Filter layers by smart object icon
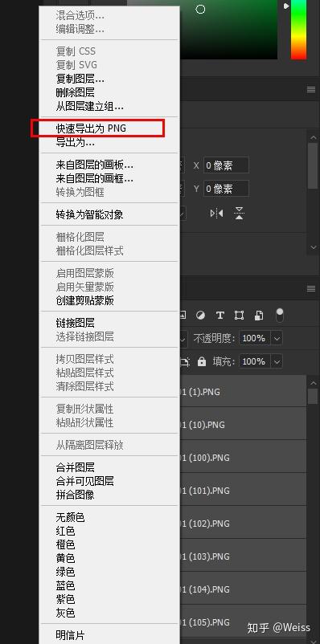The width and height of the screenshot is (320, 644). (259, 315)
